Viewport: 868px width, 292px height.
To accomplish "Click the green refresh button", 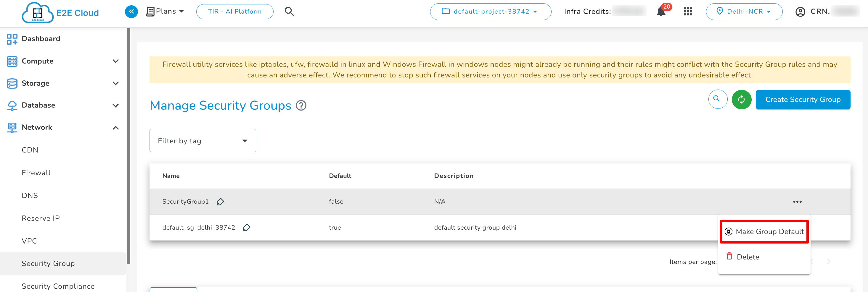I will [741, 100].
